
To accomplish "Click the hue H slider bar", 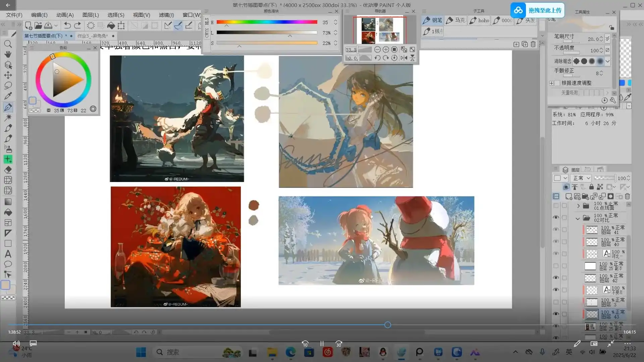I will coord(267,22).
